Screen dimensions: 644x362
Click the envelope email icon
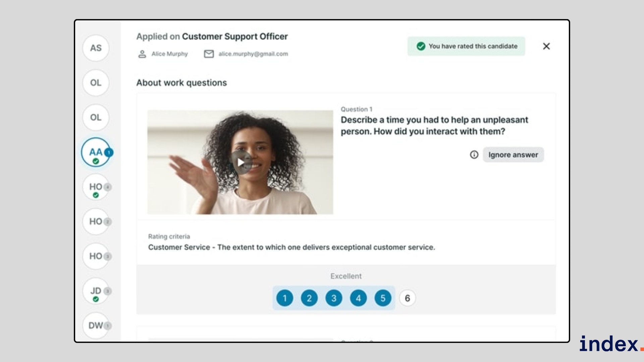click(x=209, y=54)
